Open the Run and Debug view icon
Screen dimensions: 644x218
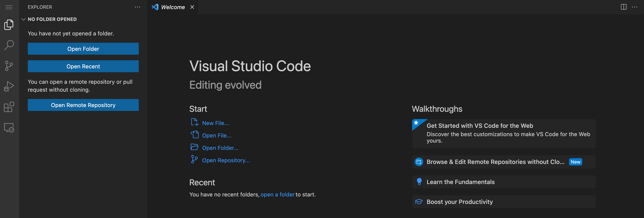(x=9, y=86)
